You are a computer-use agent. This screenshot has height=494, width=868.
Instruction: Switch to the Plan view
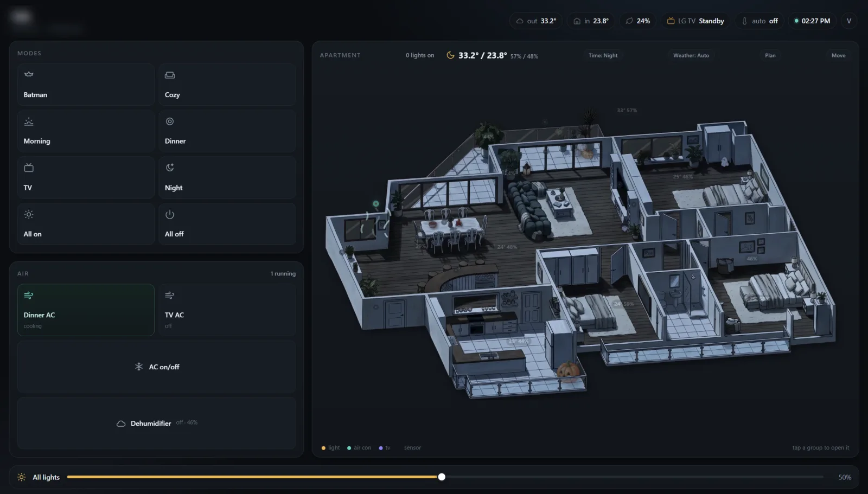point(770,55)
